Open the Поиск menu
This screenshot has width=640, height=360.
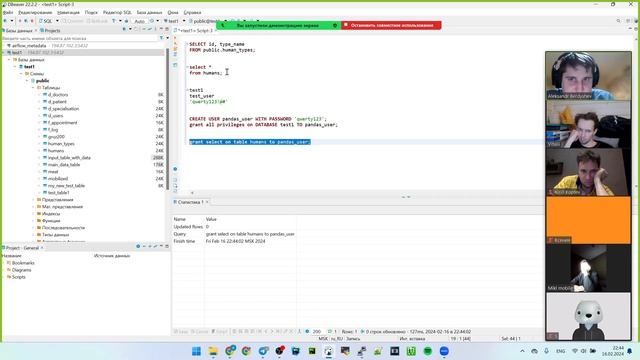coord(91,13)
